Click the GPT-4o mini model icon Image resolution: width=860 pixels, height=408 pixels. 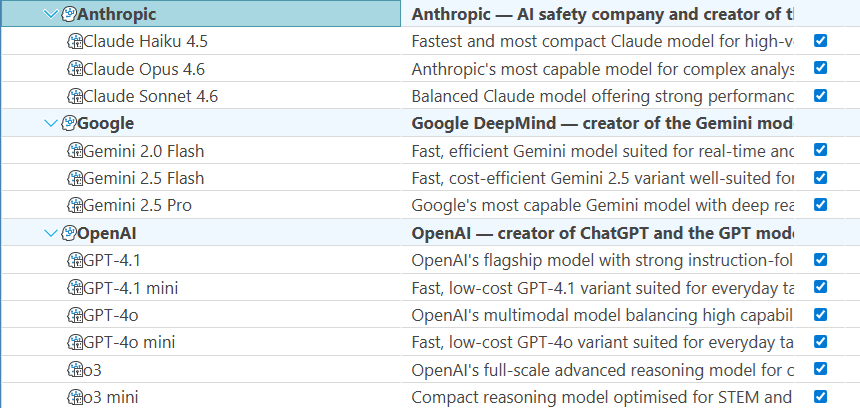pos(75,342)
